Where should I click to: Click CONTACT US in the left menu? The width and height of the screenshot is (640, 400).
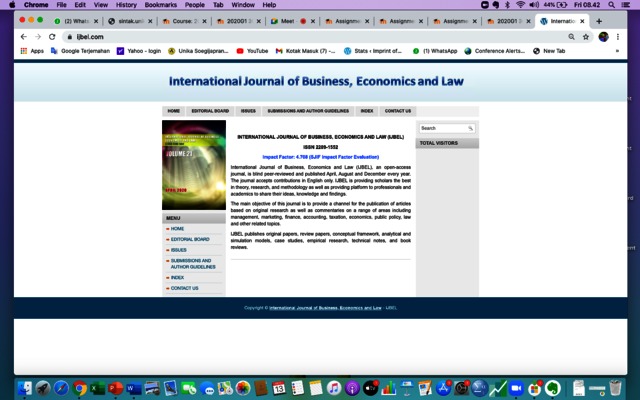click(x=184, y=288)
